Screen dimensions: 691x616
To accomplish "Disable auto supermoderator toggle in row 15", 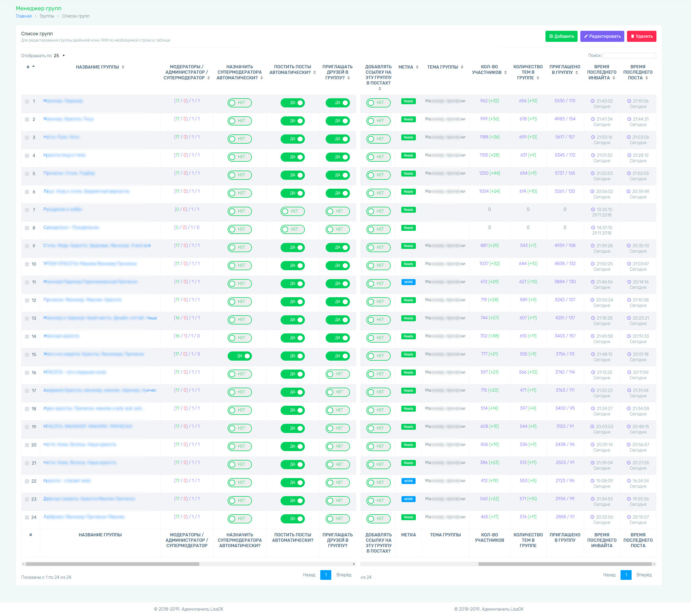I will (x=240, y=356).
